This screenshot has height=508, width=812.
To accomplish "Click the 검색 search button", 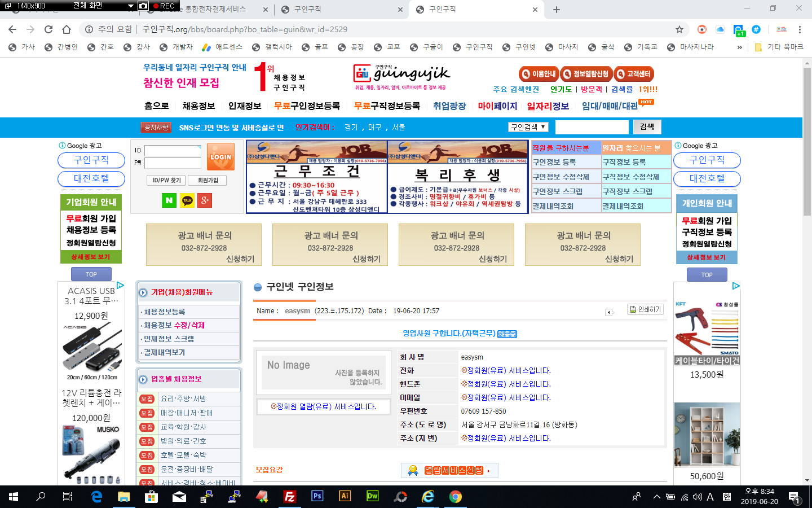I will click(x=647, y=126).
